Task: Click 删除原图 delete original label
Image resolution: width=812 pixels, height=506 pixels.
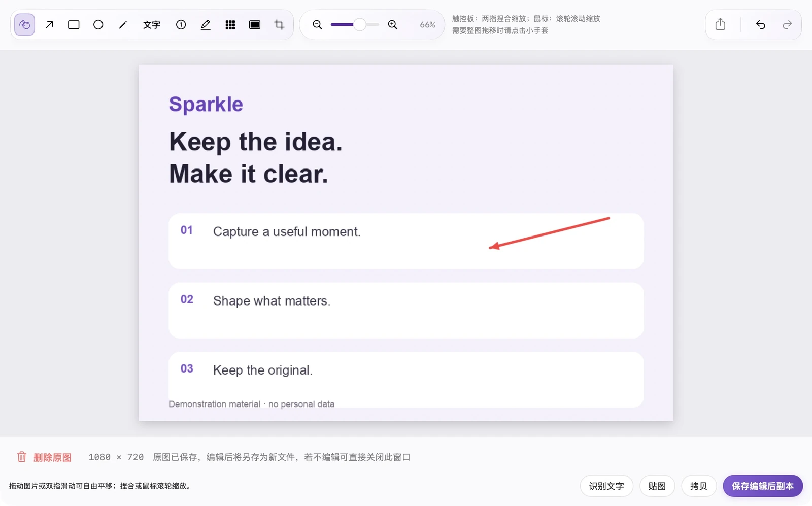Action: (x=52, y=457)
